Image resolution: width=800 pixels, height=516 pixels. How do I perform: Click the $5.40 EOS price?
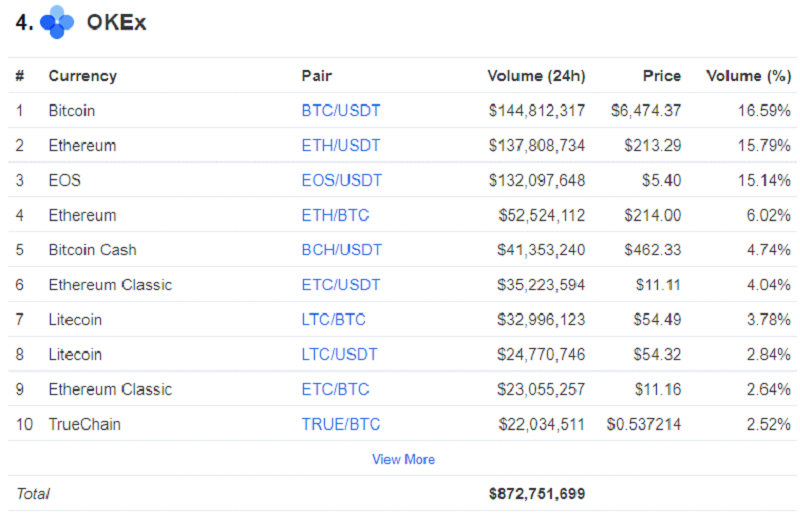tap(662, 180)
